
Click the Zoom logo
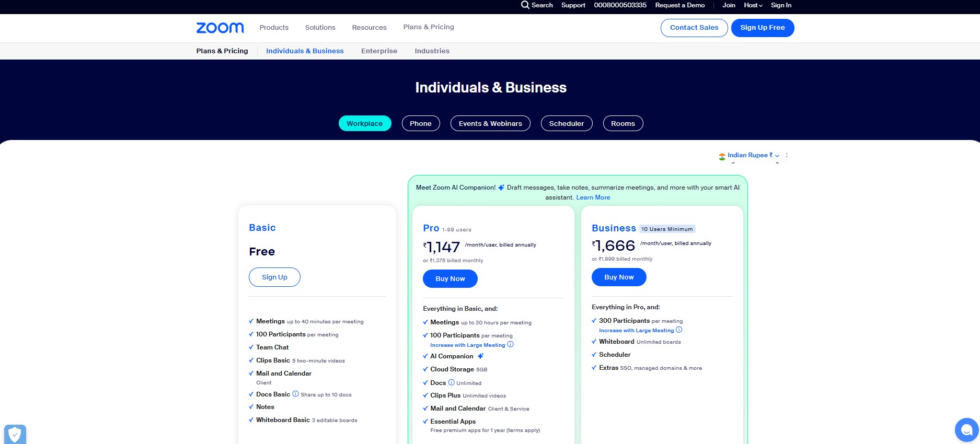coord(220,28)
